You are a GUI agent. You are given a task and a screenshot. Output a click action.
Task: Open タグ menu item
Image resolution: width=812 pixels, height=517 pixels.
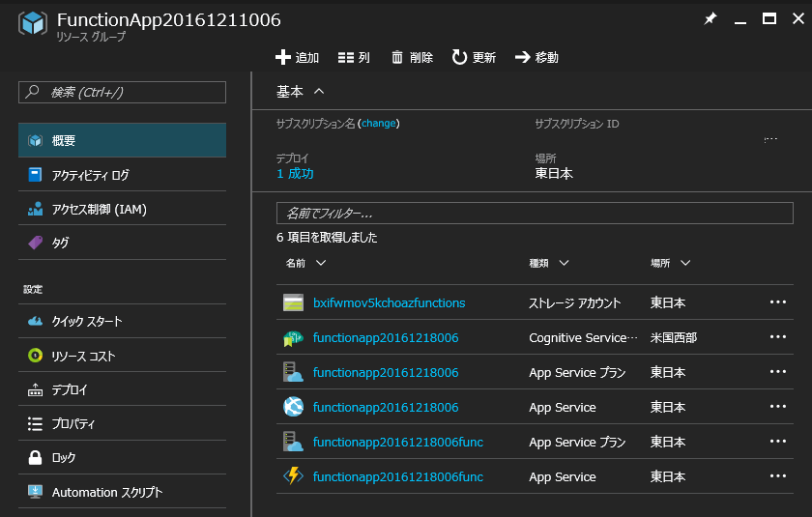122,243
